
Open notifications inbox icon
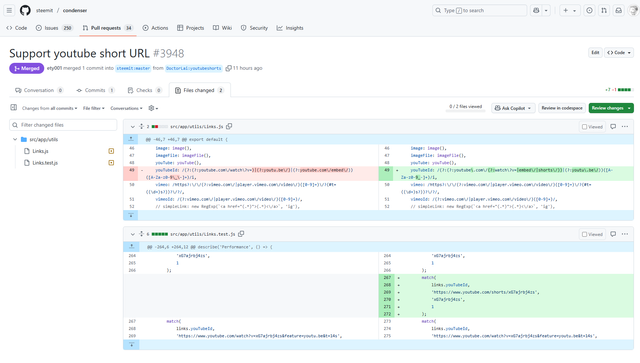click(x=619, y=10)
